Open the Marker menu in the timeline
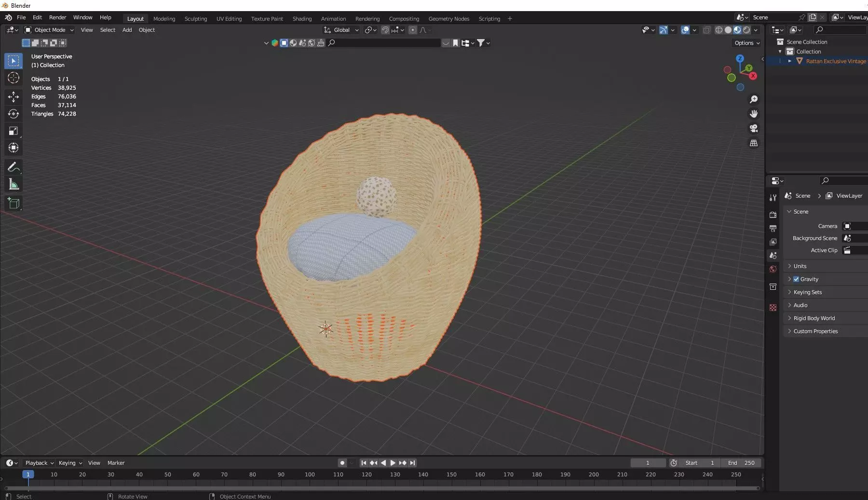 [116, 463]
